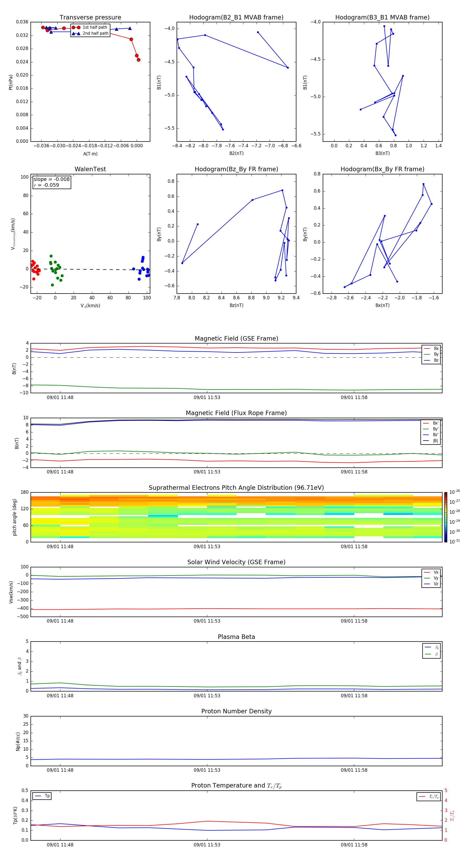The height and width of the screenshot is (868, 473).
Task: Click the '09/01 11:53' tick under Plasma Beta
Action: pyautogui.click(x=207, y=695)
